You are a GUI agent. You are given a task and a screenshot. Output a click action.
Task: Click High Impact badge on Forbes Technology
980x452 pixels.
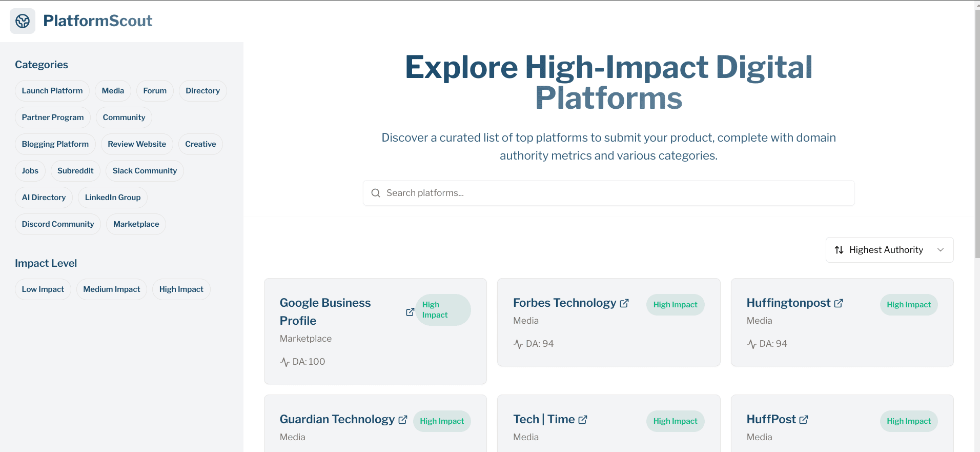click(x=675, y=305)
